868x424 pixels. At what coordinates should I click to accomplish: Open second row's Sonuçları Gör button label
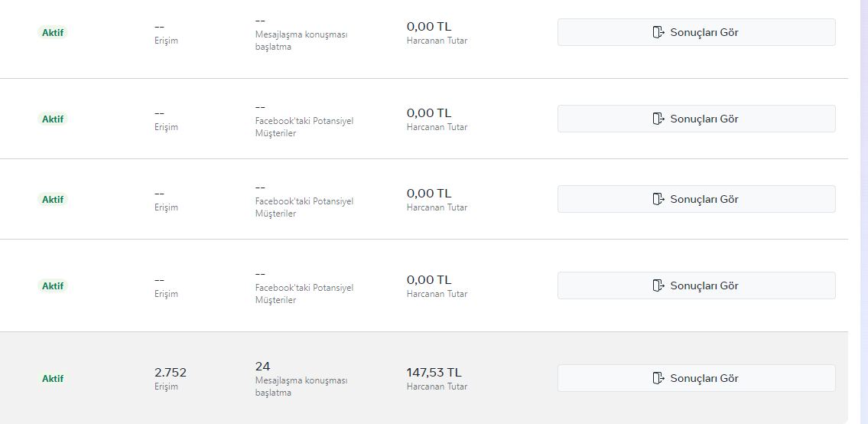[704, 119]
